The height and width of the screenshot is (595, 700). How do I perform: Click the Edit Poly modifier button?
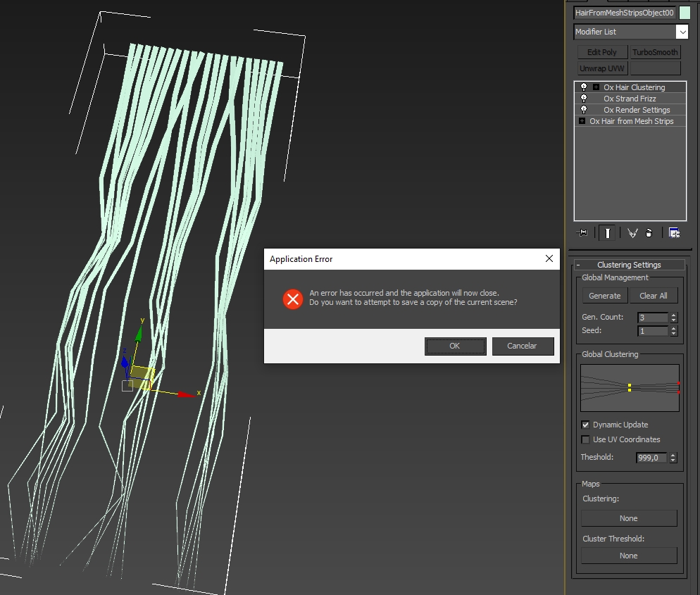(x=602, y=52)
